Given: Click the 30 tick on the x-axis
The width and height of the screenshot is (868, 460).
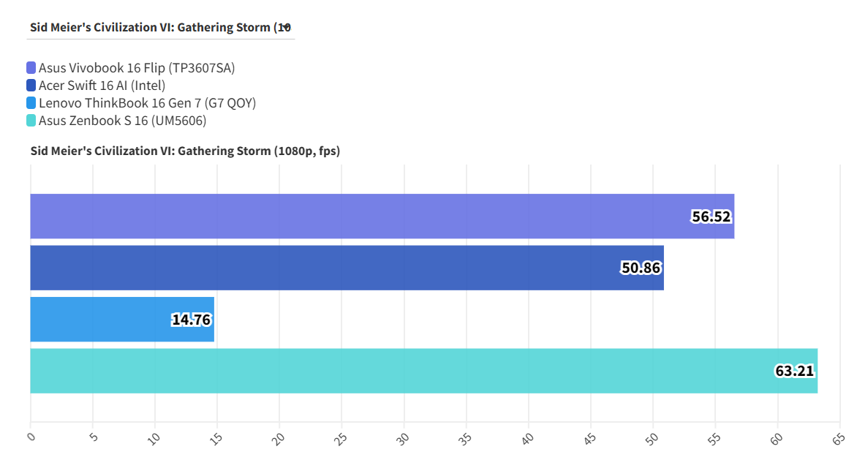Looking at the screenshot, I should coord(404,438).
